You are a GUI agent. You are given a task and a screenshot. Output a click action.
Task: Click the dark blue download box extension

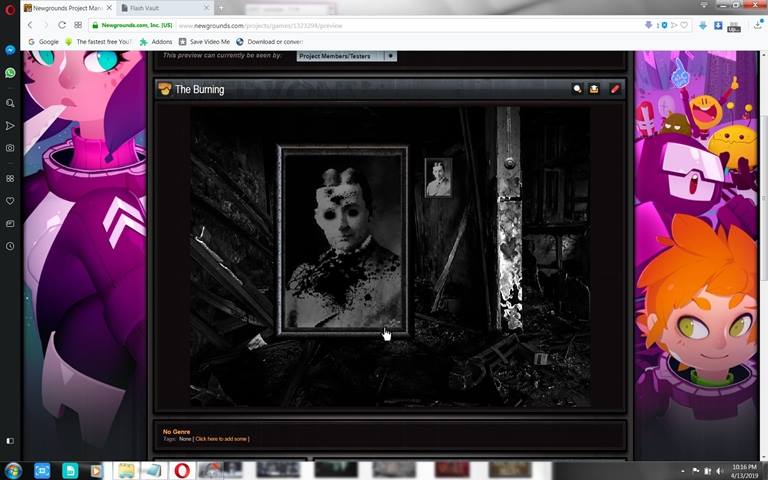pyautogui.click(x=718, y=25)
